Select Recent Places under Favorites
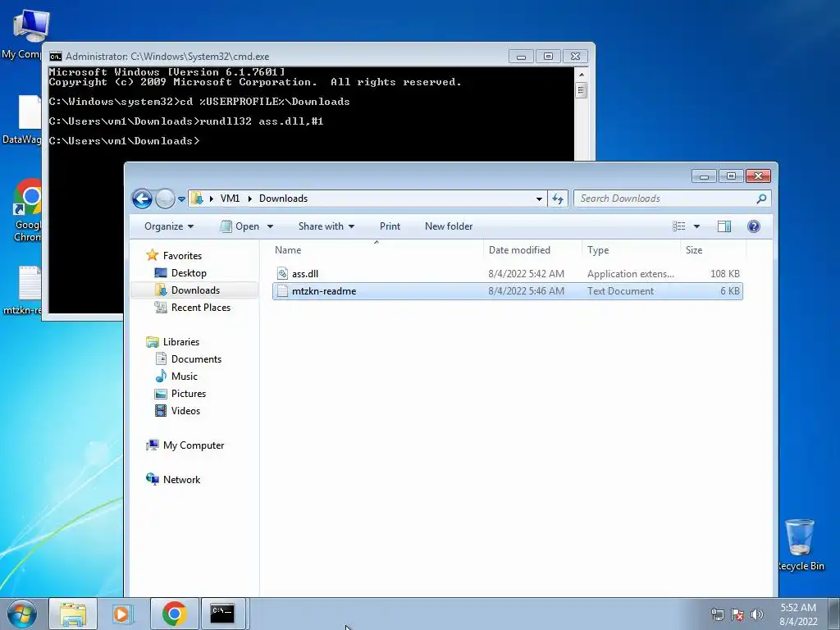This screenshot has width=840, height=630. coord(200,307)
